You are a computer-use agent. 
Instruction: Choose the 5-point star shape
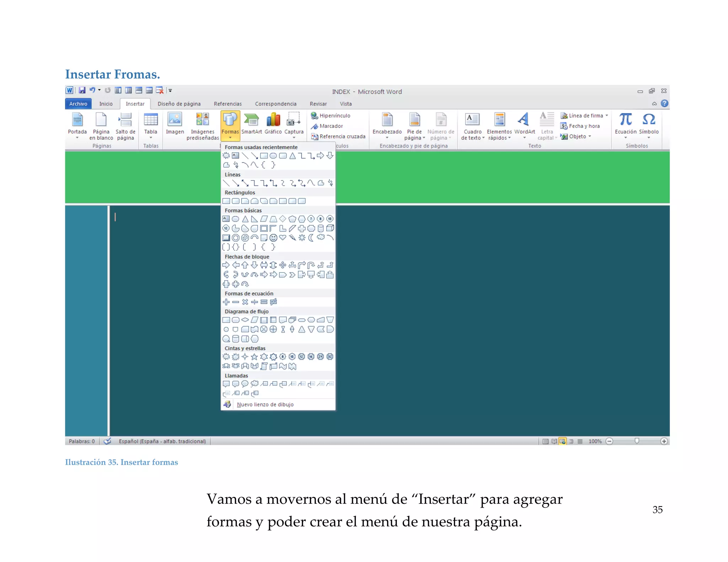[x=254, y=357]
